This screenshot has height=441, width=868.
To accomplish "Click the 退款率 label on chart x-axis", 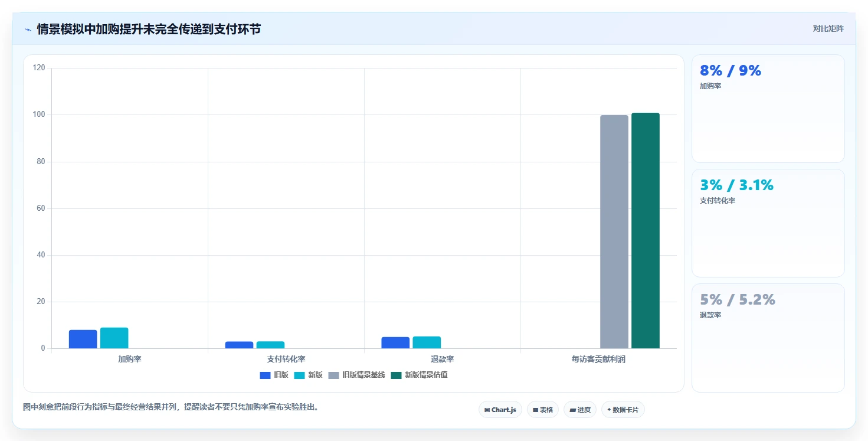I will pos(443,359).
